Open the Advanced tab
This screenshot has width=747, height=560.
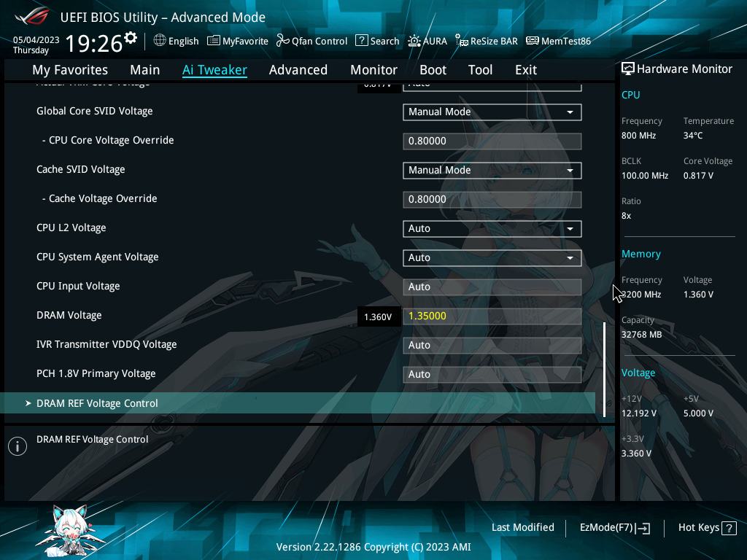[298, 70]
